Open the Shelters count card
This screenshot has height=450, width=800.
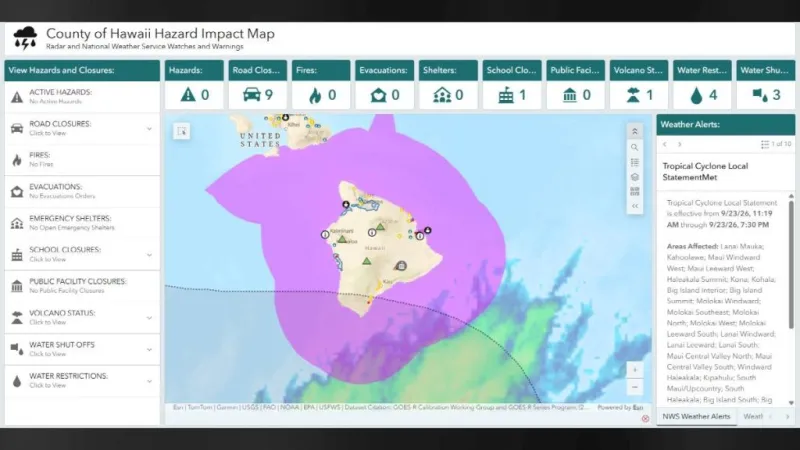[448, 84]
